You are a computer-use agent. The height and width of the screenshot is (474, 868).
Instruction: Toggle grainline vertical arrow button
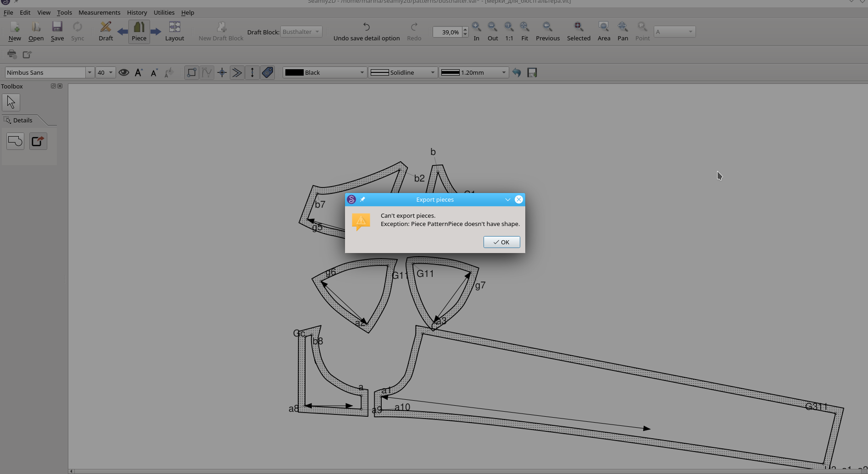(252, 72)
